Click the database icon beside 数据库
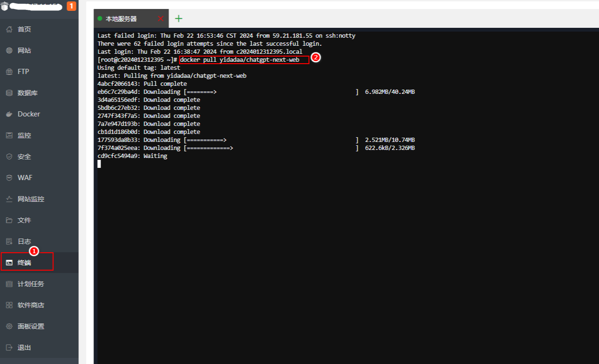The width and height of the screenshot is (599, 364). [9, 93]
